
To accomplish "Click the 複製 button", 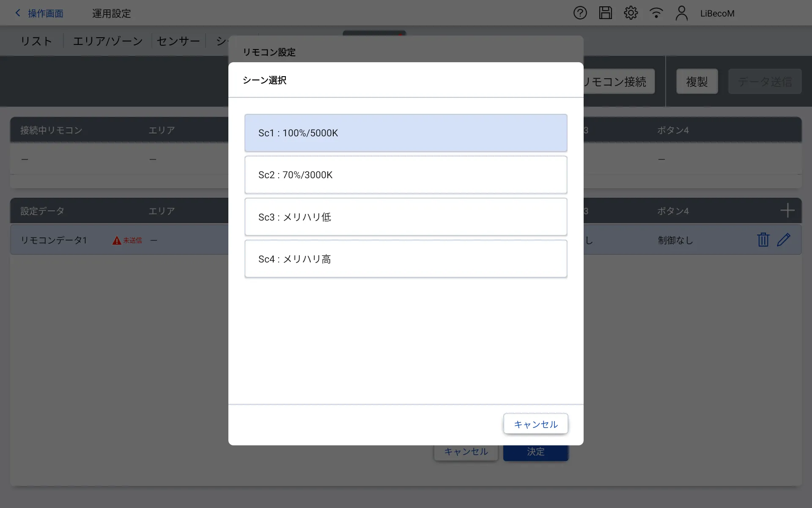I will [x=697, y=81].
